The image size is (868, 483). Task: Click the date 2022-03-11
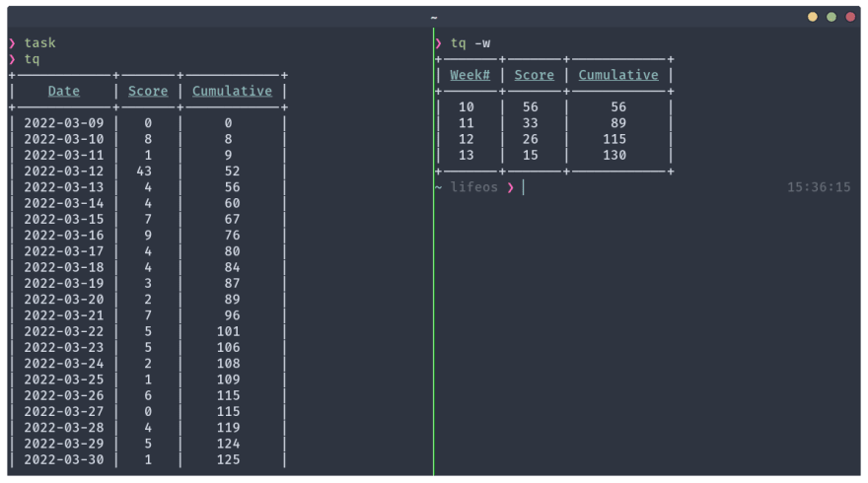pyautogui.click(x=64, y=156)
